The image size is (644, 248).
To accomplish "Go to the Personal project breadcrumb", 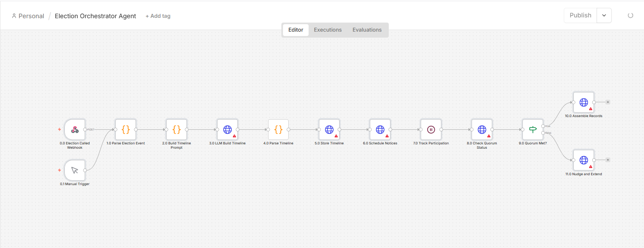I will [28, 16].
